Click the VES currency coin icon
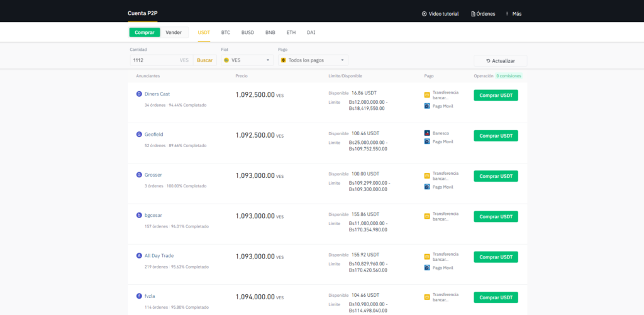 pyautogui.click(x=226, y=60)
